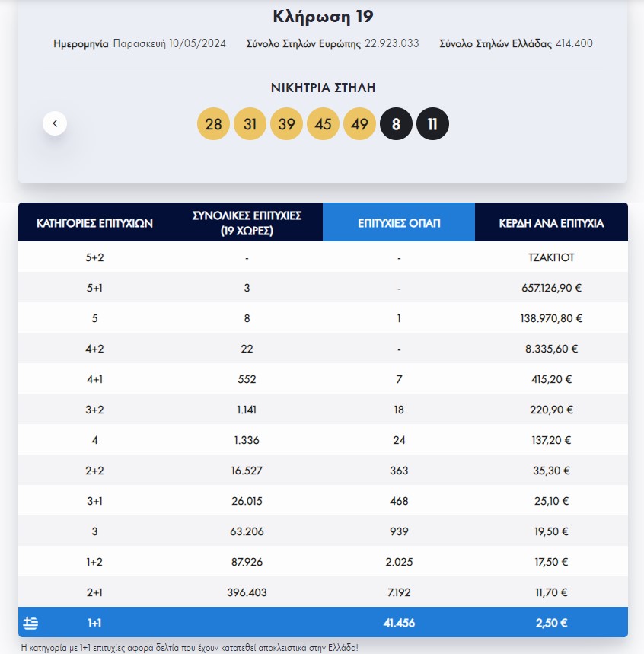This screenshot has height=654, width=644.
Task: Click the ΣΥΝΟΛΙΚΕΣ ΕΠΙΤΥΧΙΕΣ (19 ΧΩΡΕΣ) header
Action: [x=247, y=222]
